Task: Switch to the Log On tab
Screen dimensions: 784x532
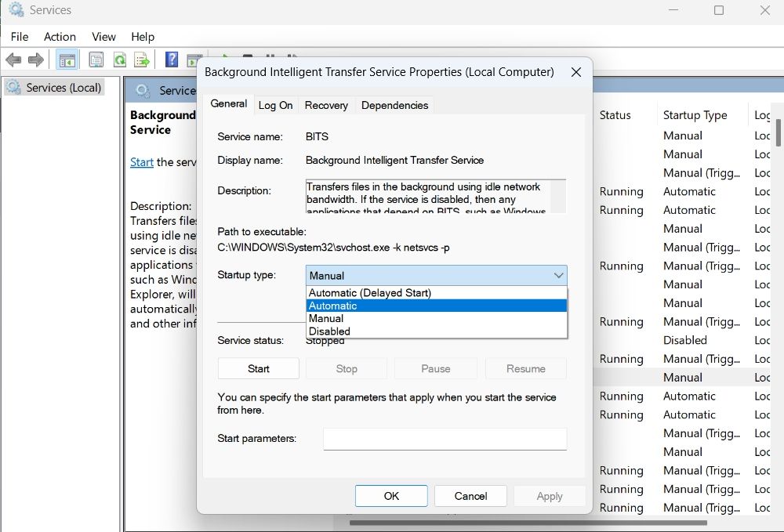Action: point(275,106)
